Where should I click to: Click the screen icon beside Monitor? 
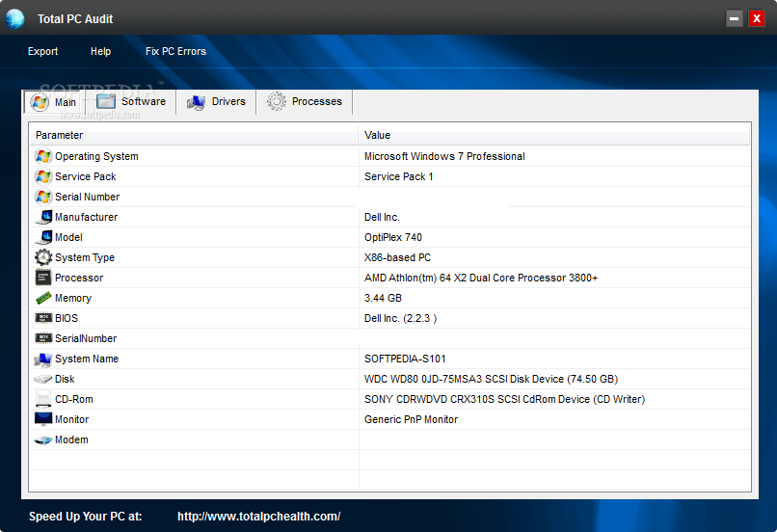(43, 419)
